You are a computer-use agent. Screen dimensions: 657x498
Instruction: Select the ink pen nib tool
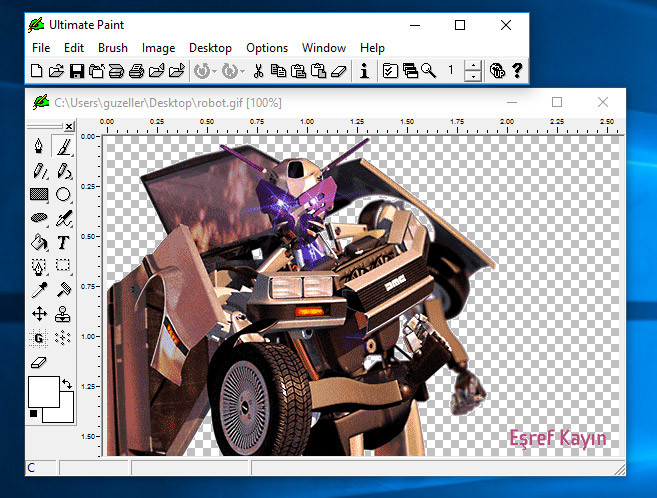[x=39, y=146]
